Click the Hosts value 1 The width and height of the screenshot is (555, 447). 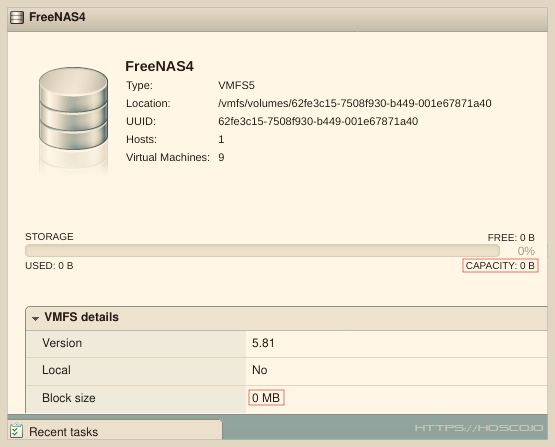(x=221, y=139)
